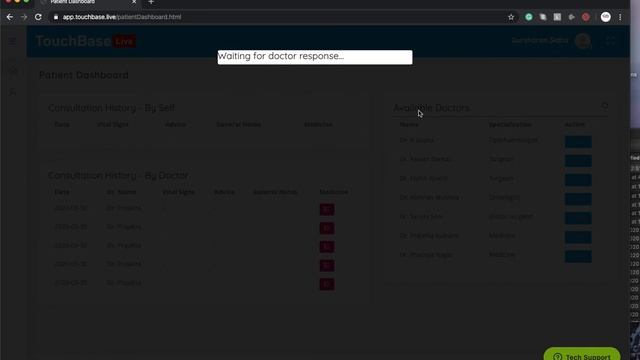Click the 'Waiting for doctor response...' message box
This screenshot has width=640, height=360.
pyautogui.click(x=315, y=57)
